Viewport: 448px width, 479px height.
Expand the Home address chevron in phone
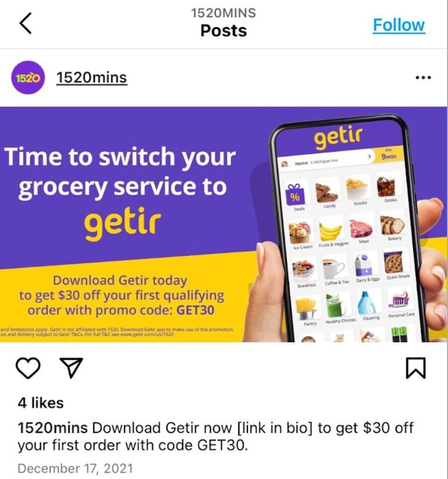point(370,157)
